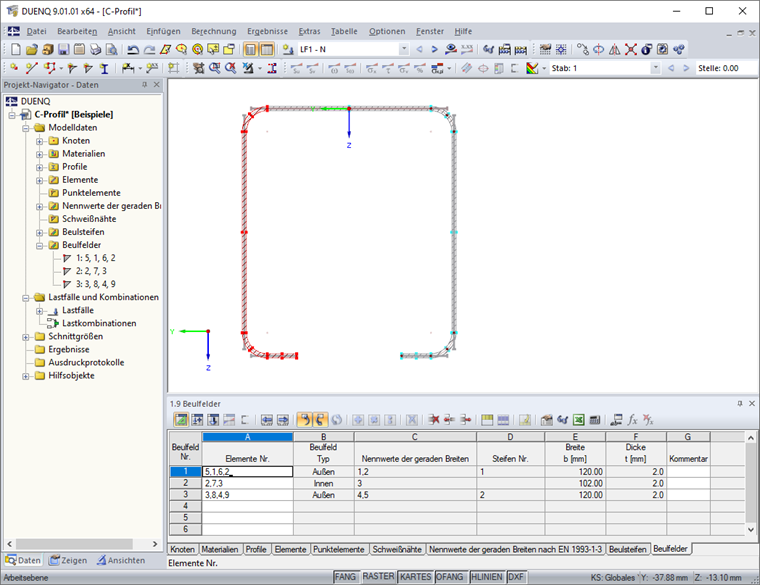Click the Elemente Nr. cell of row 2
This screenshot has height=585, width=760.
click(248, 483)
